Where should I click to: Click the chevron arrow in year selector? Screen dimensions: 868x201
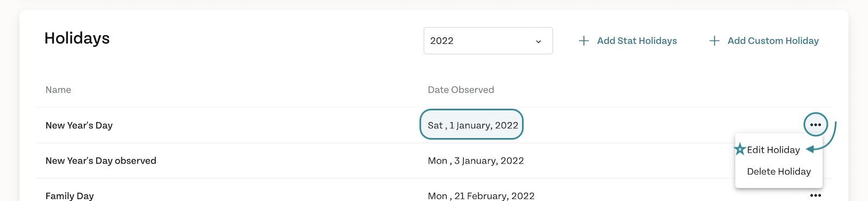pos(538,41)
